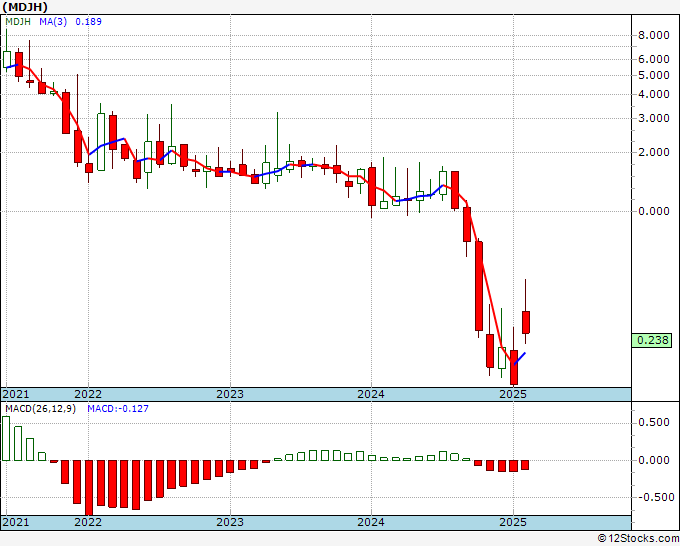Click the last red candlestick of 2025

pos(526,322)
